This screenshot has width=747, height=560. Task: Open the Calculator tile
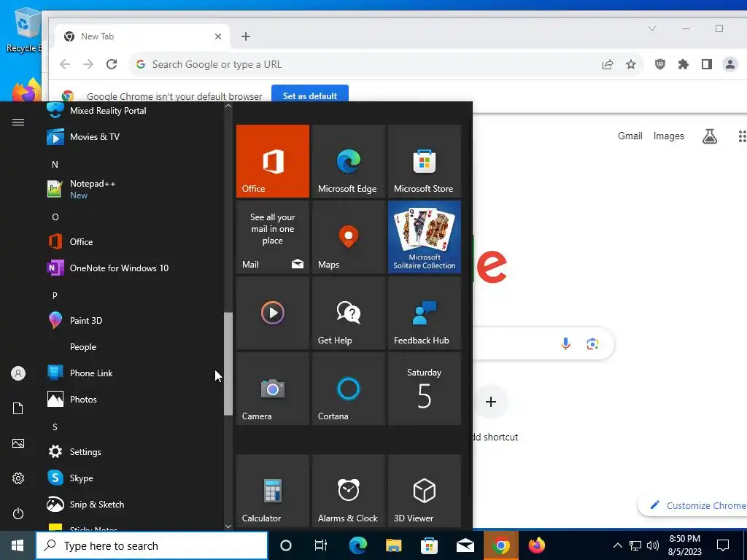(273, 491)
